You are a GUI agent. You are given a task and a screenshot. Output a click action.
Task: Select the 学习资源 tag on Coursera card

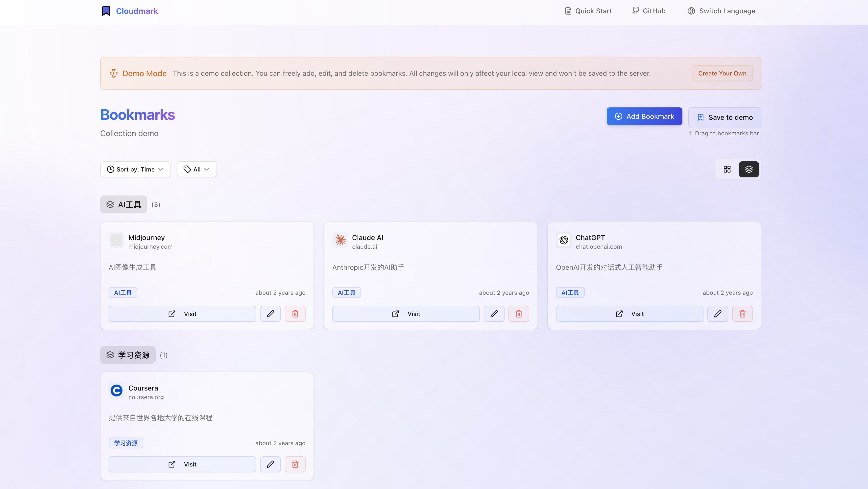click(126, 443)
